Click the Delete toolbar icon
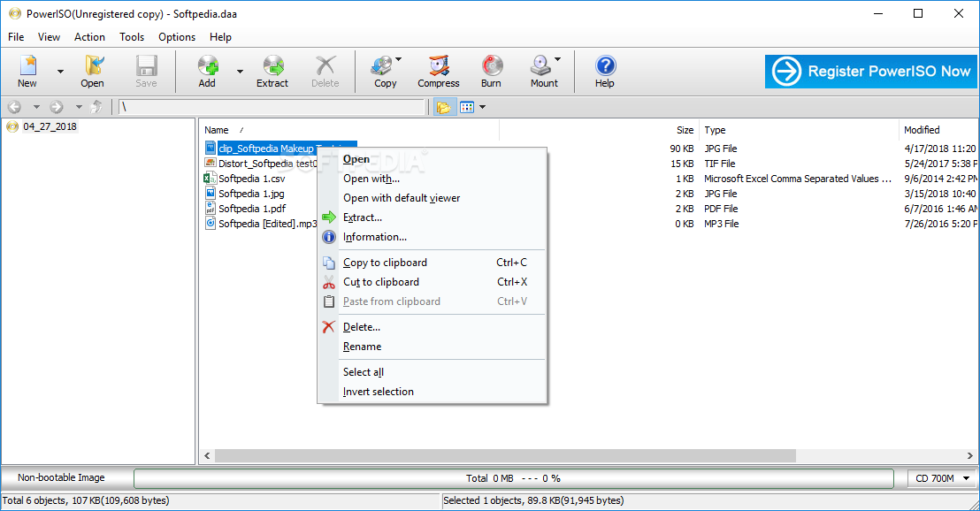 [x=325, y=65]
